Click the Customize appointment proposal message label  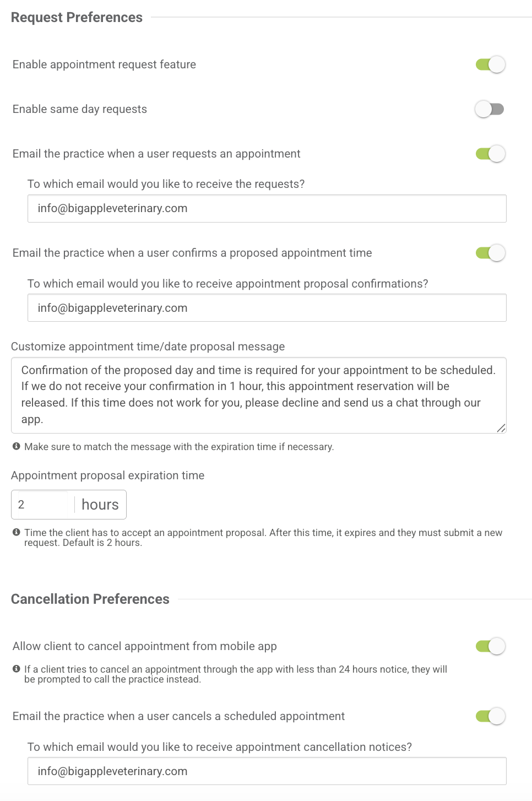click(148, 347)
